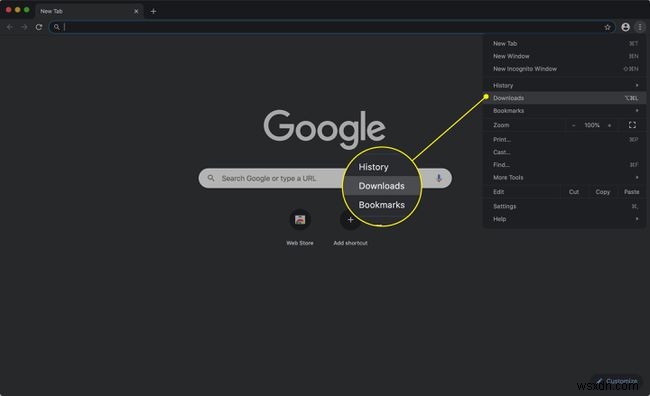Decrease zoom with minus button
This screenshot has width=650, height=396.
[x=574, y=125]
